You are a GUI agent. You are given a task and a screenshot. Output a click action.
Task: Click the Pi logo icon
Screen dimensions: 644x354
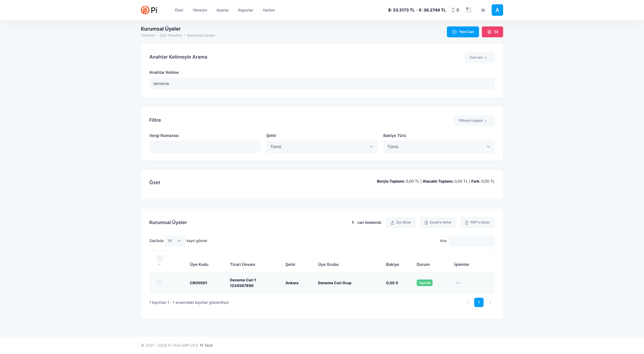(x=145, y=10)
